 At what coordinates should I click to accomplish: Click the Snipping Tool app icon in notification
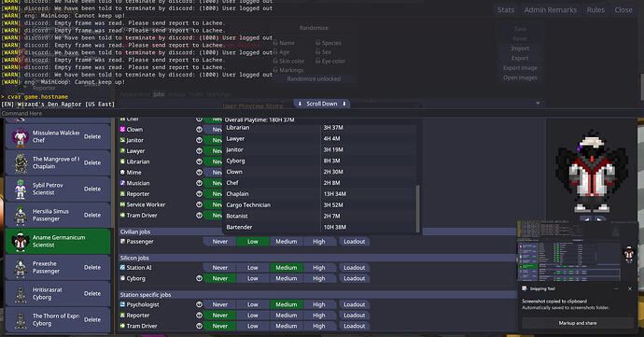tap(525, 288)
